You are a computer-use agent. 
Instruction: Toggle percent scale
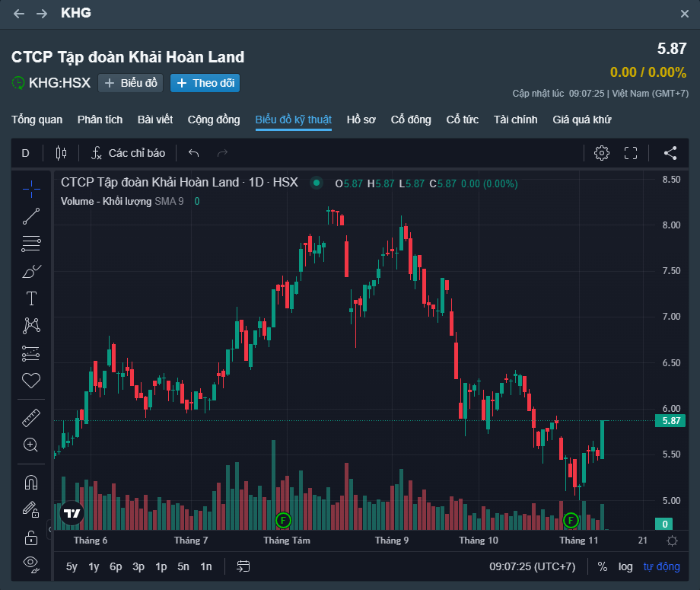click(x=603, y=566)
